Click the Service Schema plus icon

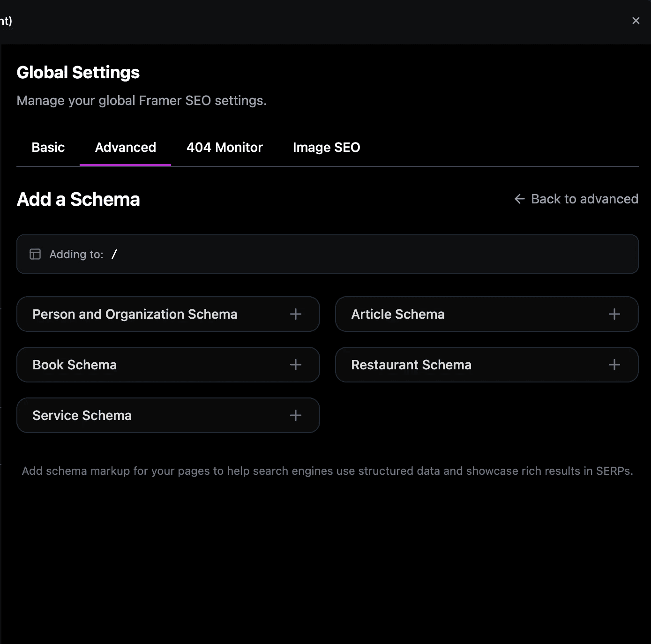click(x=296, y=415)
